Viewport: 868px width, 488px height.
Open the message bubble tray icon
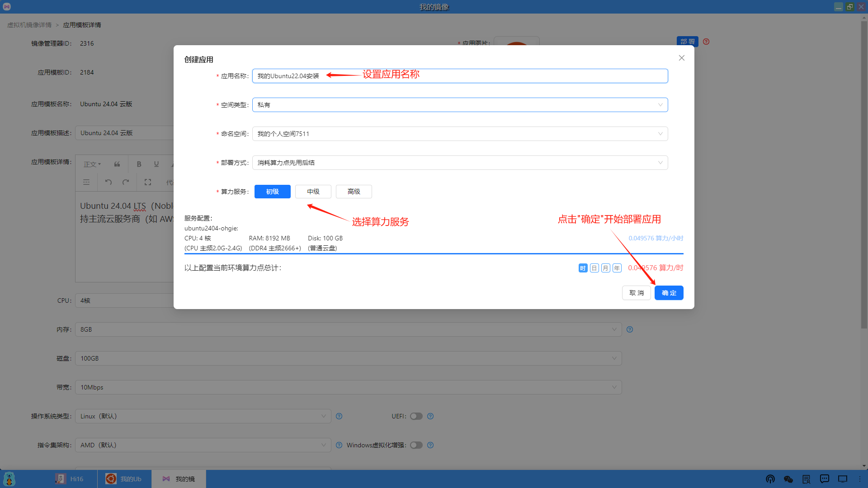(824, 479)
